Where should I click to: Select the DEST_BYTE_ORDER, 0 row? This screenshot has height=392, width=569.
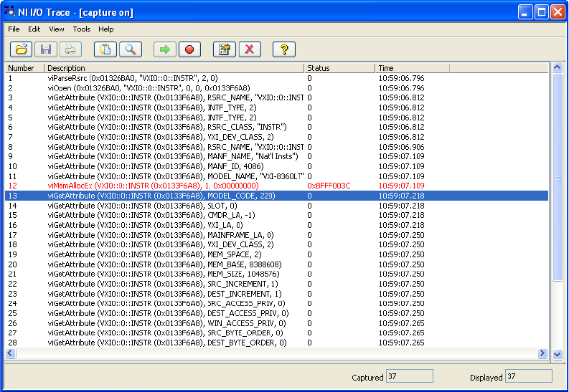(x=276, y=343)
